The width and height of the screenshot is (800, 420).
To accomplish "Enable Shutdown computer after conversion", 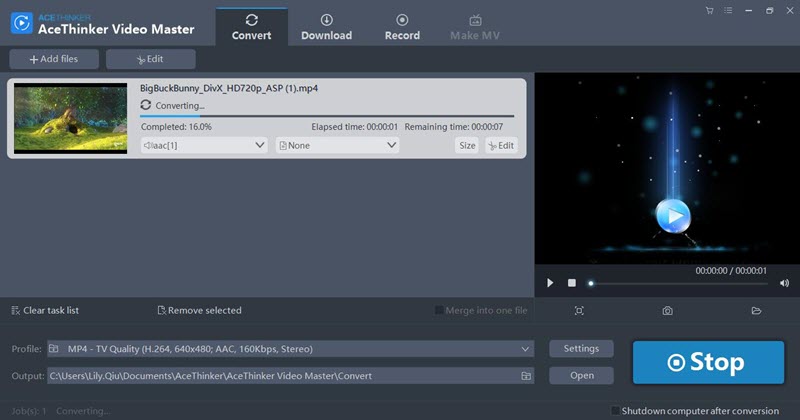I will point(614,411).
